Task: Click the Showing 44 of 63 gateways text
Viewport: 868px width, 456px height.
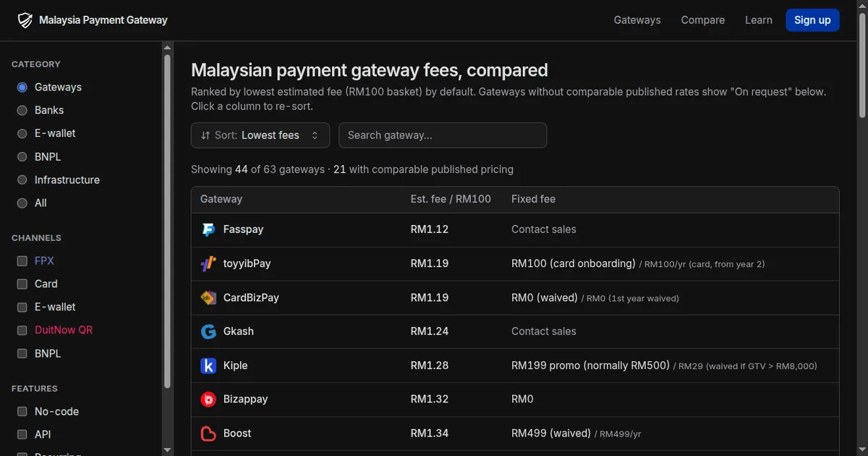Action: (x=258, y=169)
